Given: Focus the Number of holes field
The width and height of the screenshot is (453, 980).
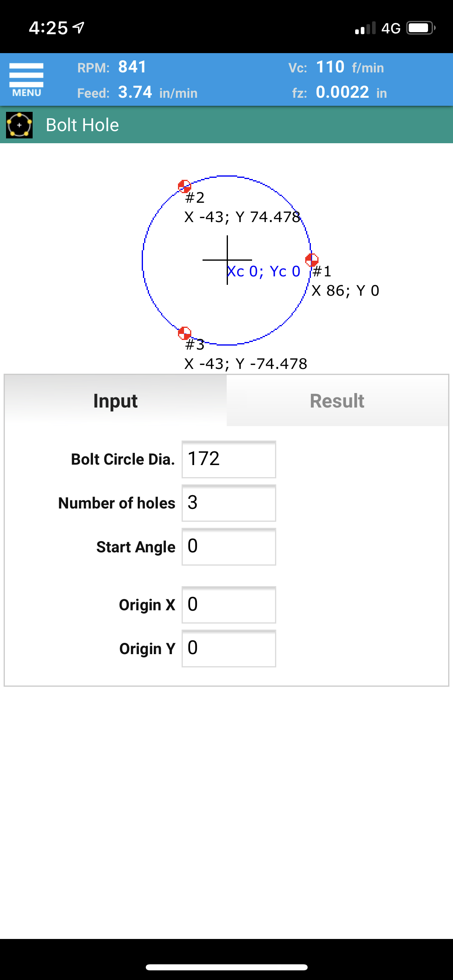Looking at the screenshot, I should click(229, 503).
